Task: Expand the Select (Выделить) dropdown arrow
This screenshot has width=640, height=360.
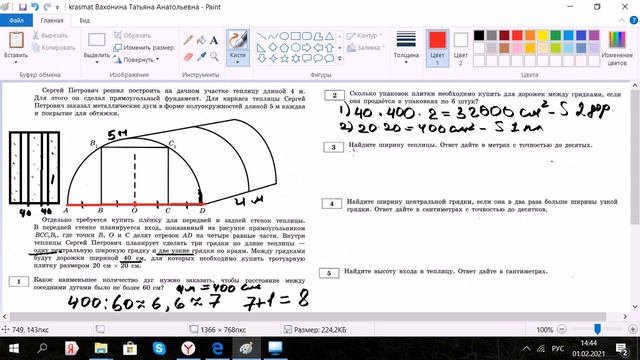Action: pyautogui.click(x=97, y=62)
